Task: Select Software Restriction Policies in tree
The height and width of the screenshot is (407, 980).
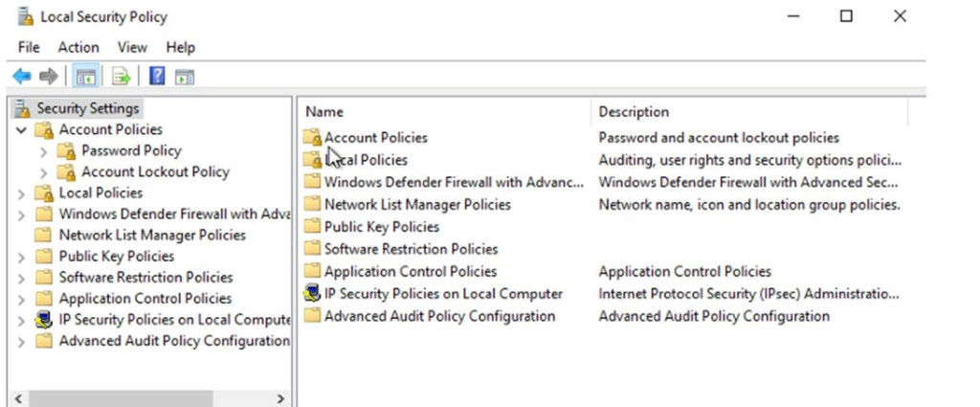Action: 145,278
